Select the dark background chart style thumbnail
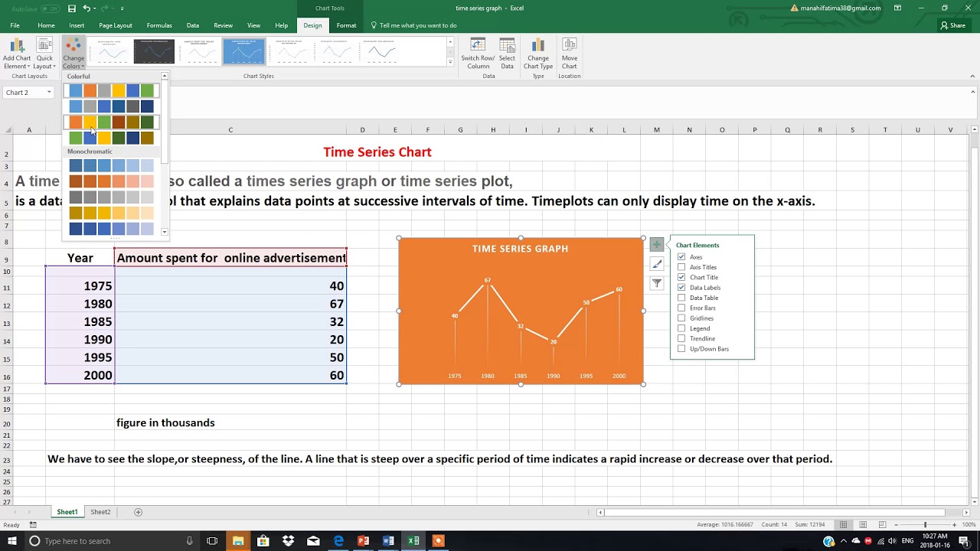This screenshot has width=980, height=551. click(x=154, y=52)
